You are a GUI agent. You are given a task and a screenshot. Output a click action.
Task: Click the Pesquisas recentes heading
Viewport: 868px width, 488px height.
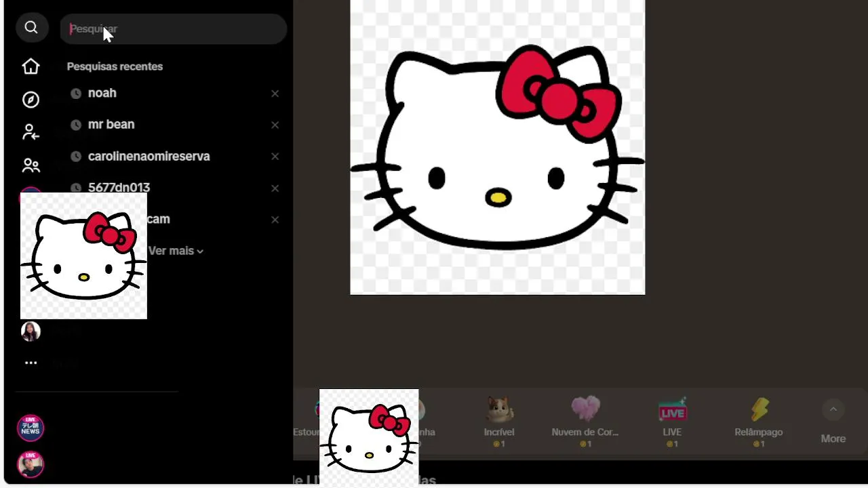pyautogui.click(x=115, y=66)
